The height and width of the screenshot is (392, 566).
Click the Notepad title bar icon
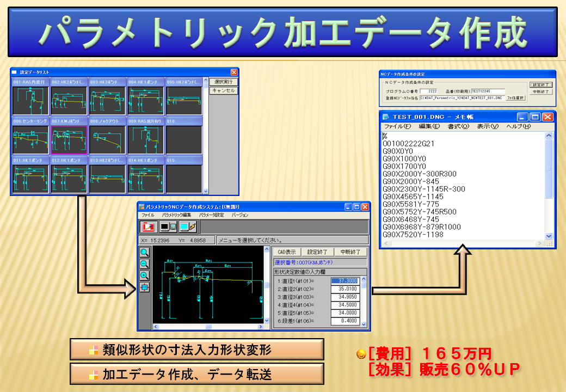coord(386,117)
